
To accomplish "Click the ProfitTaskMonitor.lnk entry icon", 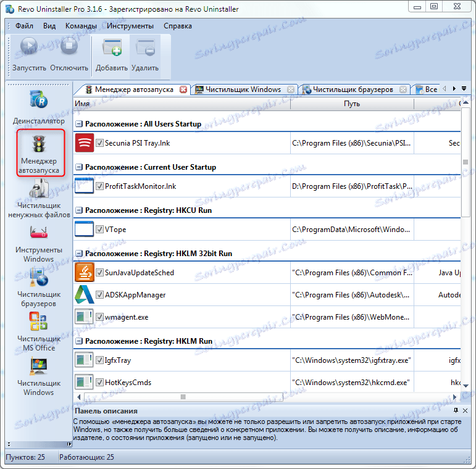I will click(x=84, y=186).
